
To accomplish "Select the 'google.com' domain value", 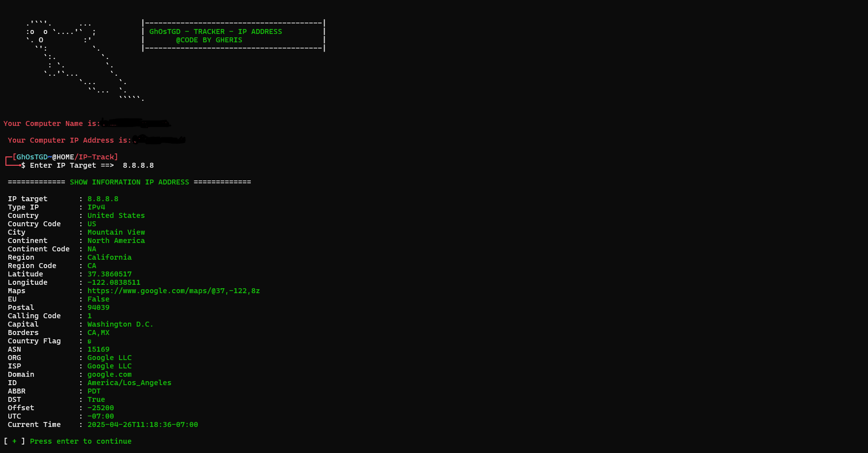I will (x=110, y=374).
